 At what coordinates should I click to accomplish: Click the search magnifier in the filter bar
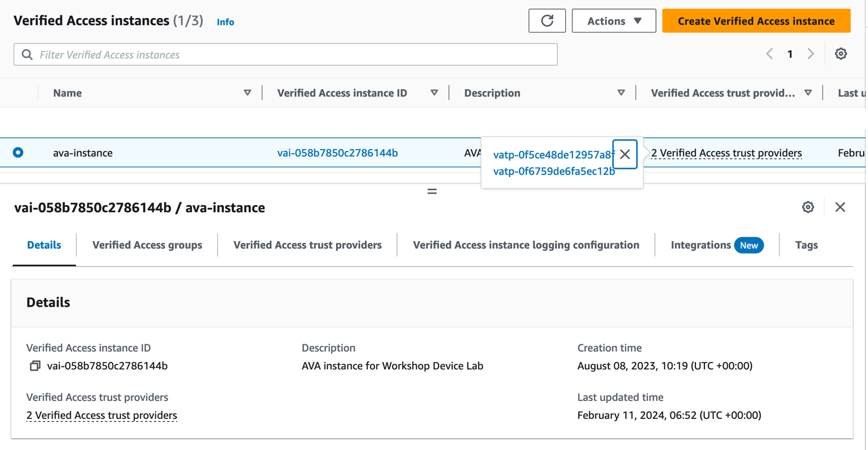pyautogui.click(x=27, y=54)
